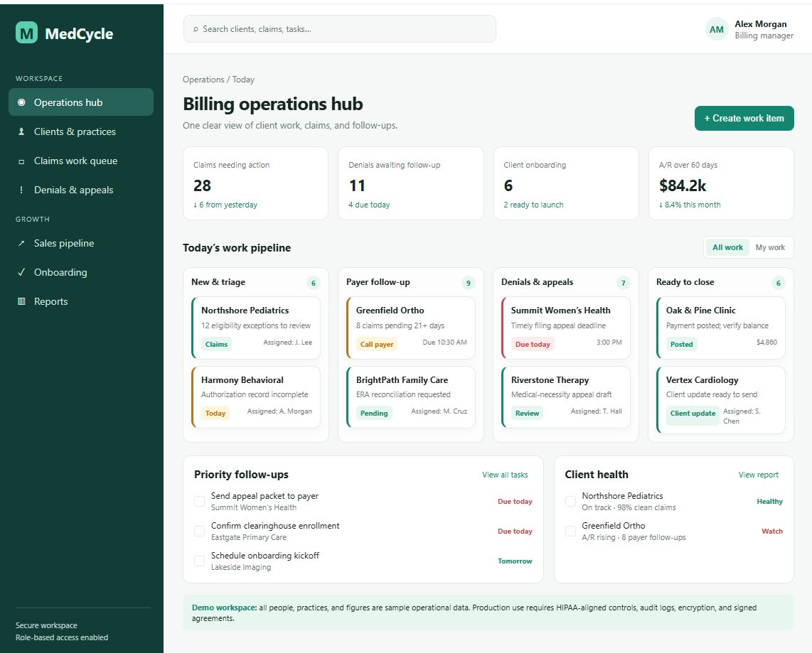Click the Review tag on Riverstone card

(527, 413)
